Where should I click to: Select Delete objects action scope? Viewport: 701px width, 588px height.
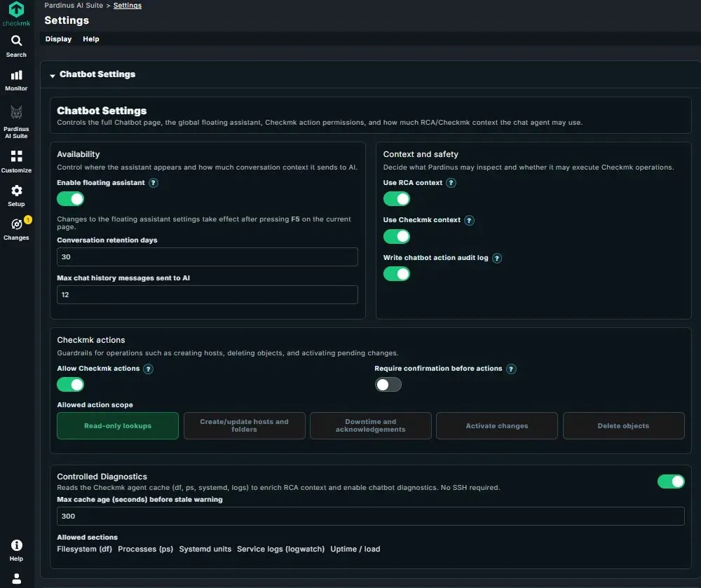624,426
